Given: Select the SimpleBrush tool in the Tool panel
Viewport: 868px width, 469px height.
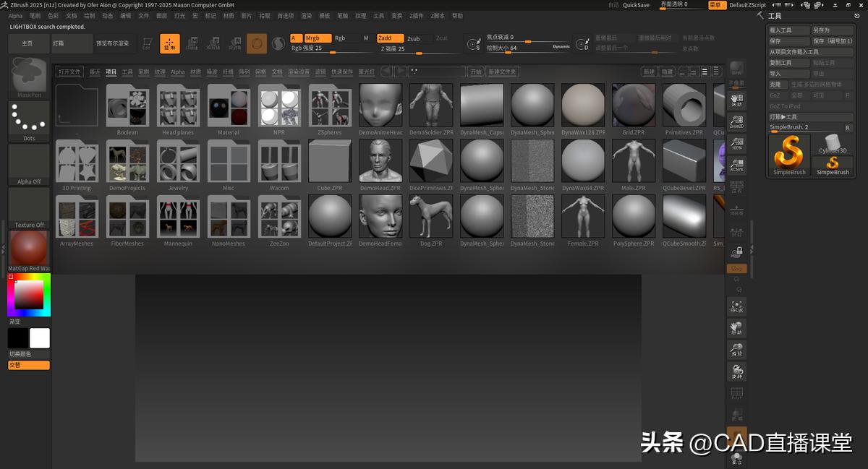Looking at the screenshot, I should [x=788, y=154].
